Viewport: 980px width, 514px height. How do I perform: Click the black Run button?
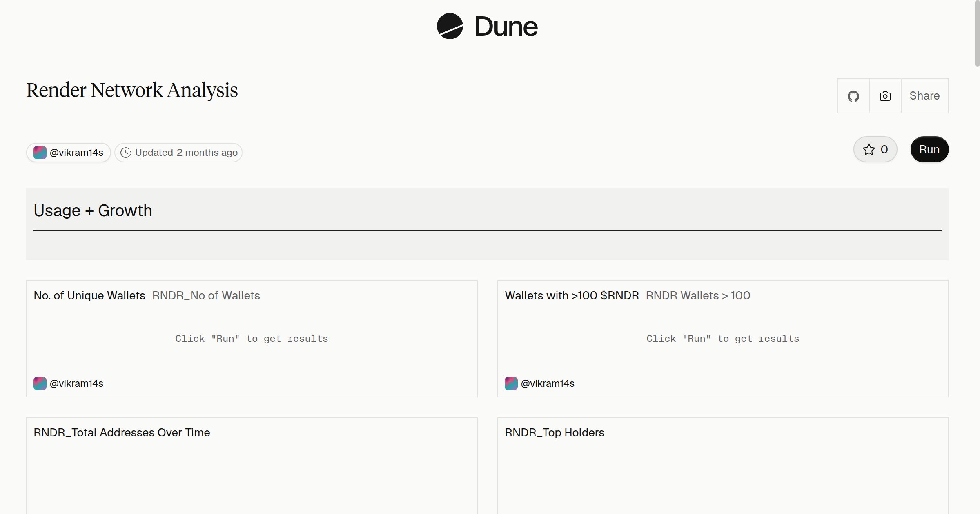point(929,149)
